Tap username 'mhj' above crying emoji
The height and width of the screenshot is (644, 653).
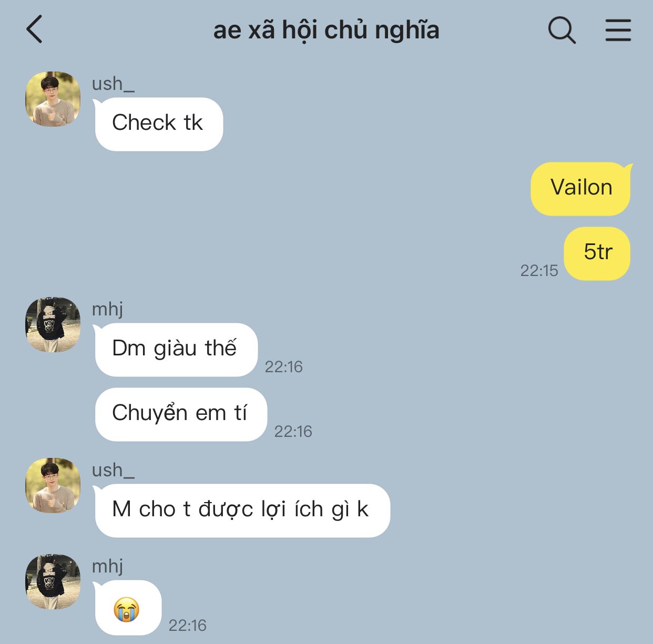108,566
